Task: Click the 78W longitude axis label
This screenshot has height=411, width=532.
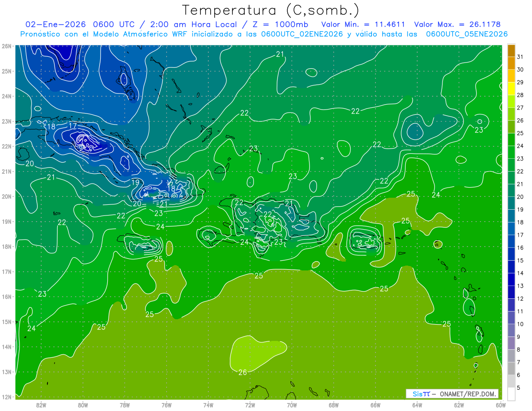Action: [x=125, y=405]
